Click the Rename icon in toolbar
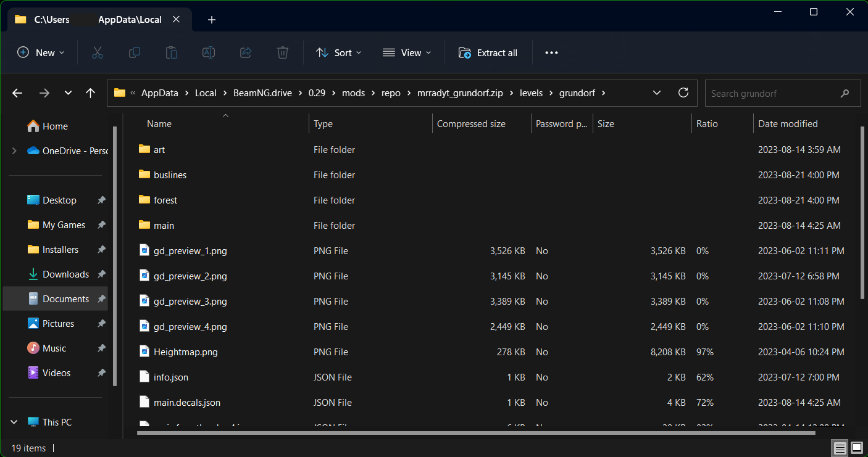Image resolution: width=868 pixels, height=457 pixels. (x=209, y=53)
